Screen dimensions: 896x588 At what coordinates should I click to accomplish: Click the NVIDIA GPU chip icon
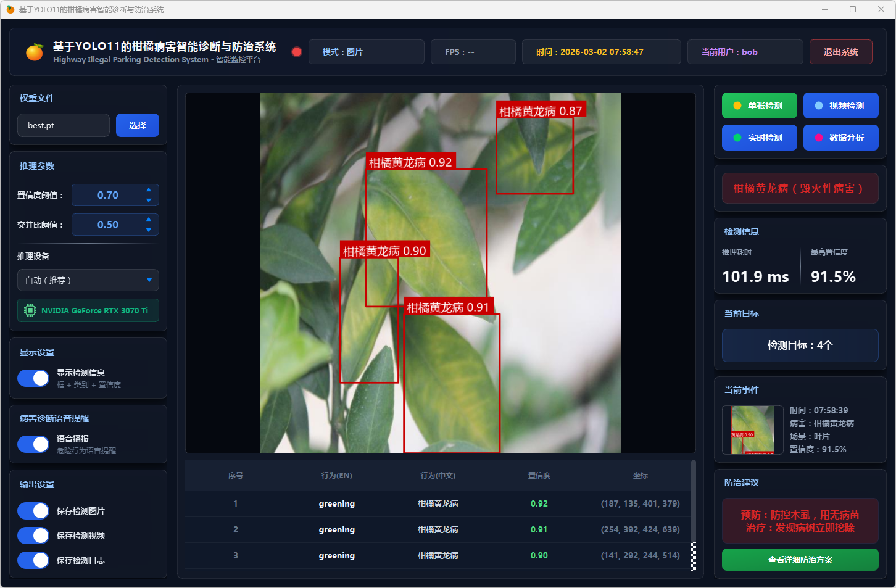click(30, 310)
